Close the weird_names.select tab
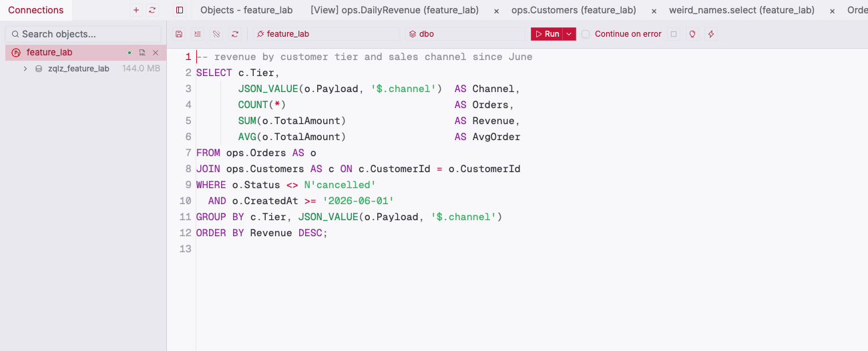The width and height of the screenshot is (868, 351). pyautogui.click(x=832, y=11)
